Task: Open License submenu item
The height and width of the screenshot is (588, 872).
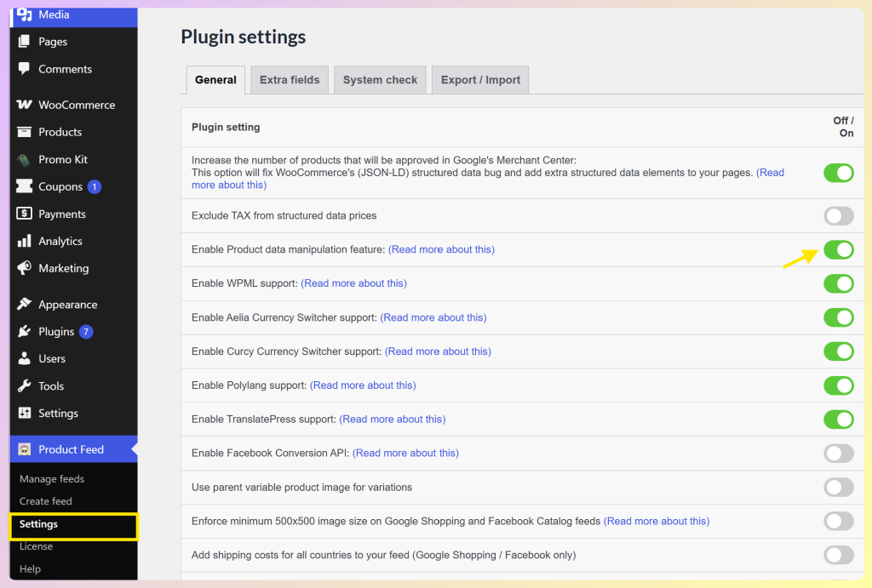Action: pyautogui.click(x=36, y=546)
